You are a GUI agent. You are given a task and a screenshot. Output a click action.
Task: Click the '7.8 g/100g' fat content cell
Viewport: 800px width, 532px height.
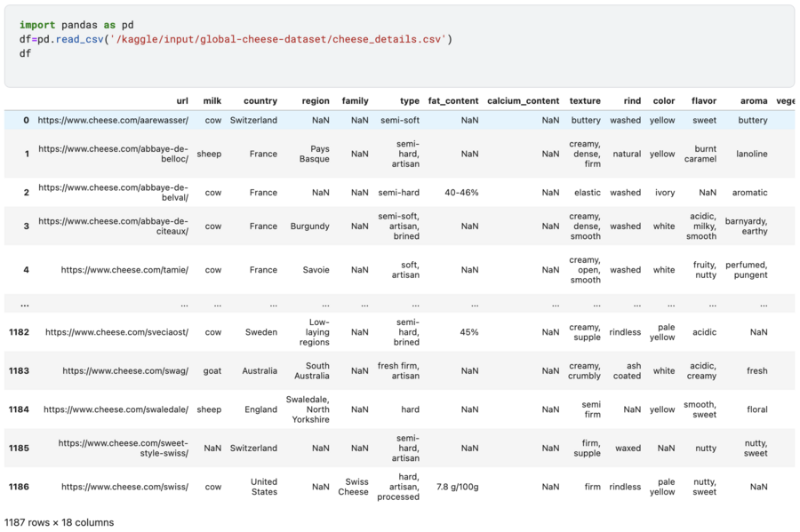pos(457,488)
